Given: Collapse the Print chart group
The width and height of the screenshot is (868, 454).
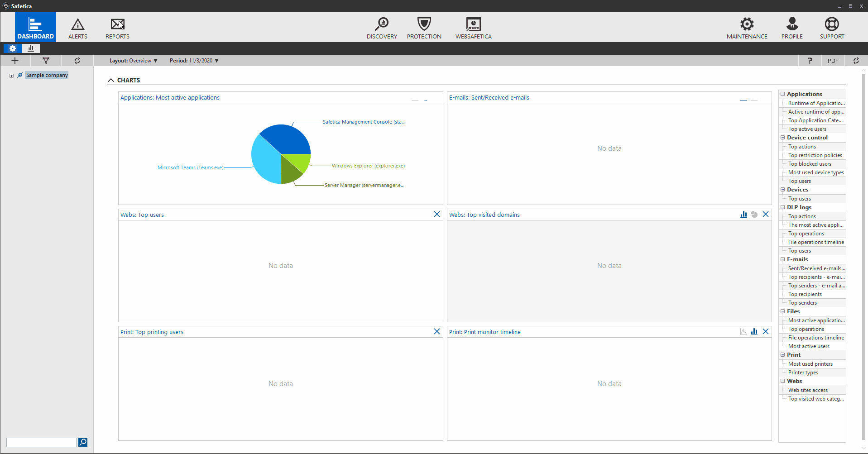Looking at the screenshot, I should pyautogui.click(x=782, y=355).
